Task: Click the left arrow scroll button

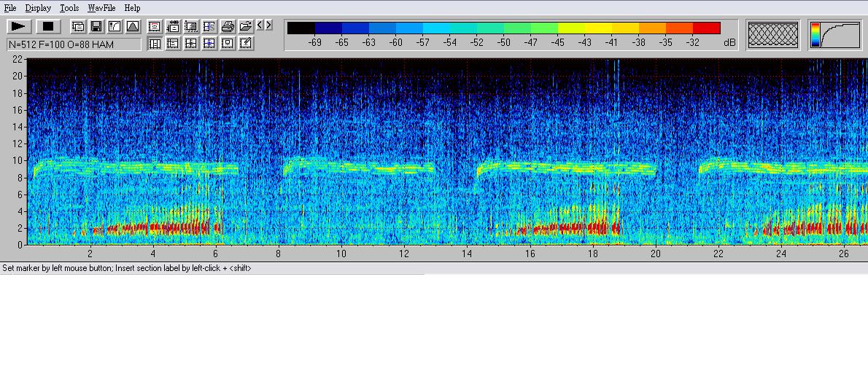Action: tap(260, 25)
